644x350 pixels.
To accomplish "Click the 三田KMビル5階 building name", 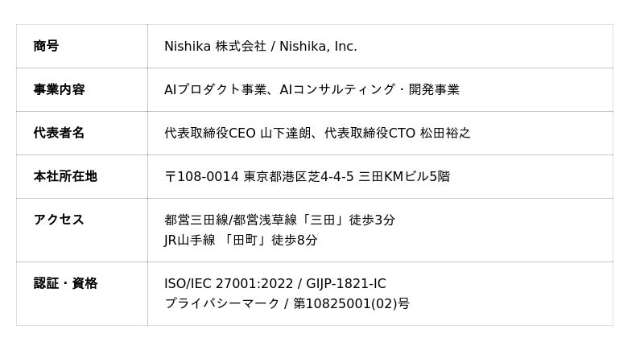I will pyautogui.click(x=404, y=177).
